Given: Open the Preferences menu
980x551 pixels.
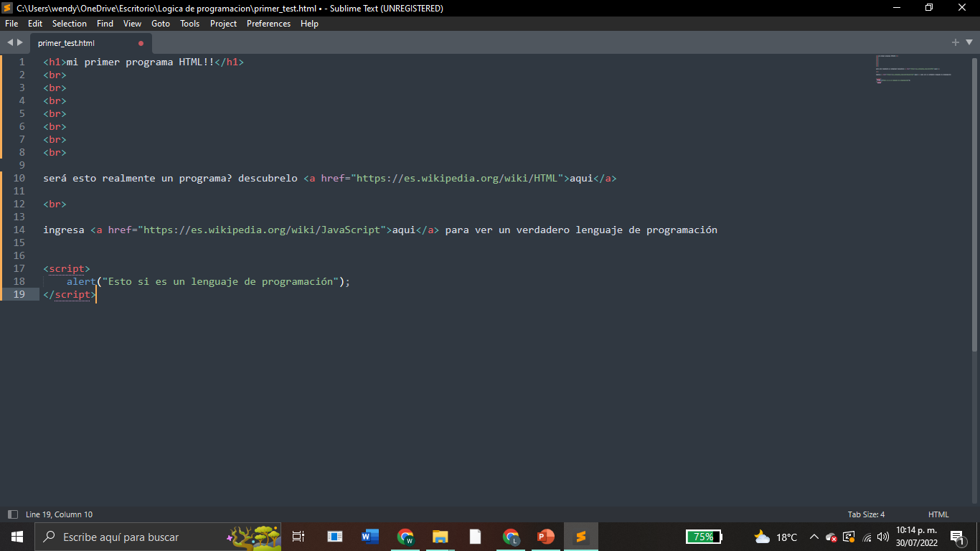Looking at the screenshot, I should (x=269, y=24).
